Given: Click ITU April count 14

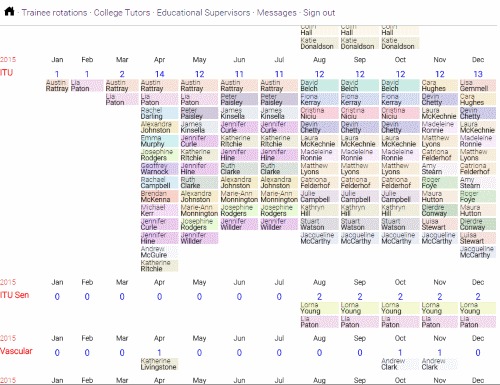Looking at the screenshot, I should [x=159, y=74].
